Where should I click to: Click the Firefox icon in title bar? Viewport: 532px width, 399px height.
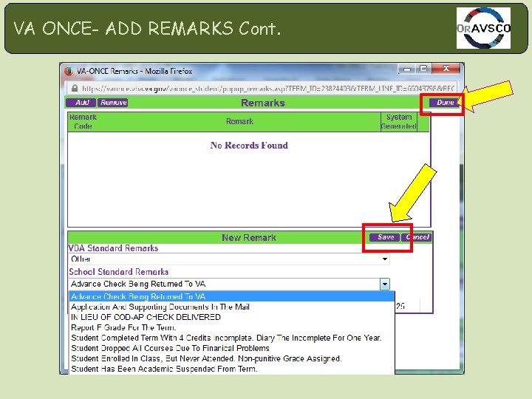[x=69, y=71]
